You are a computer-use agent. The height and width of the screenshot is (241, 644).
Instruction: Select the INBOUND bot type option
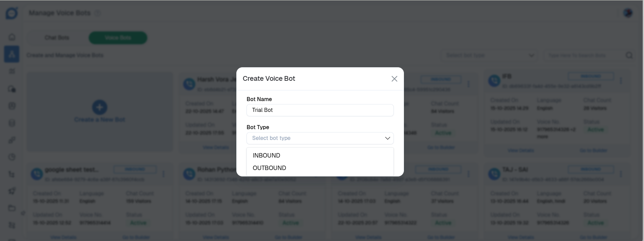(x=266, y=155)
